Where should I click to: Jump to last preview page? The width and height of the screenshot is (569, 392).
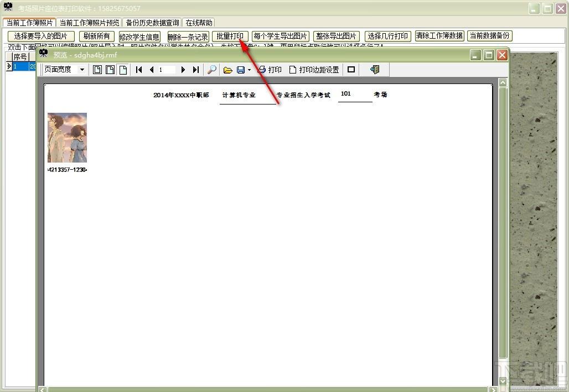[x=196, y=70]
